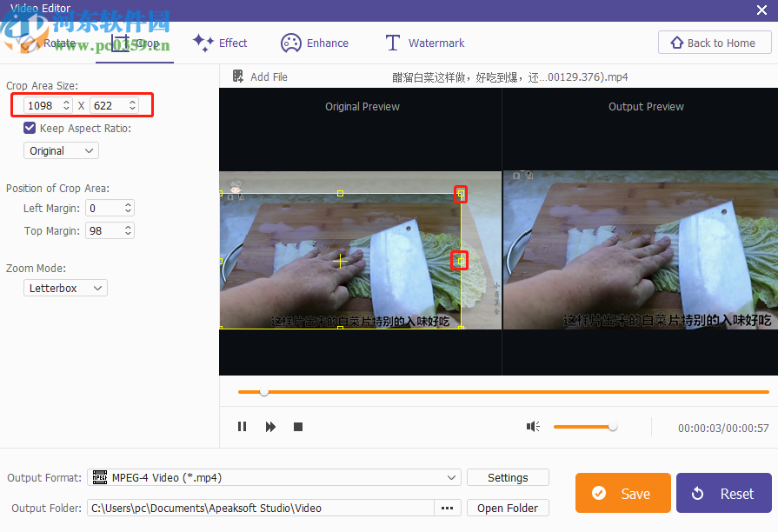
Task: Switch to the Watermark tab
Action: 423,42
